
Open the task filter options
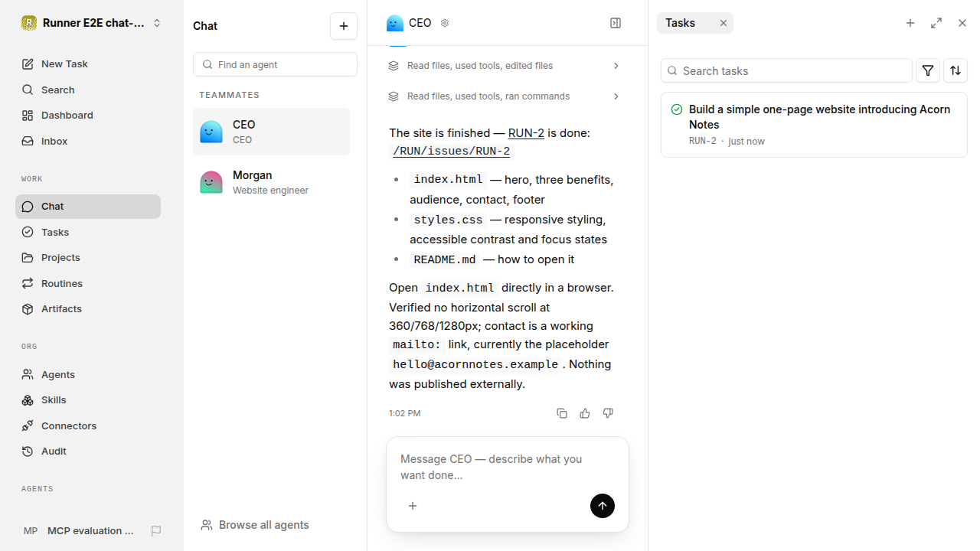click(928, 70)
